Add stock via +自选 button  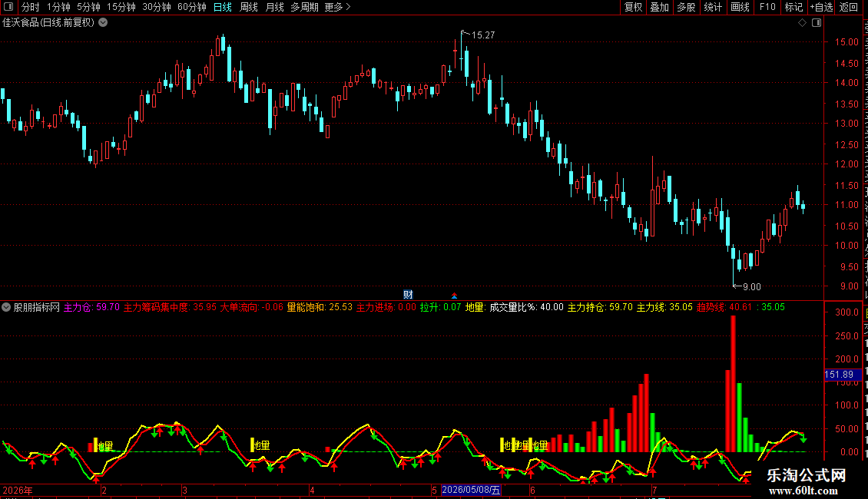(821, 7)
